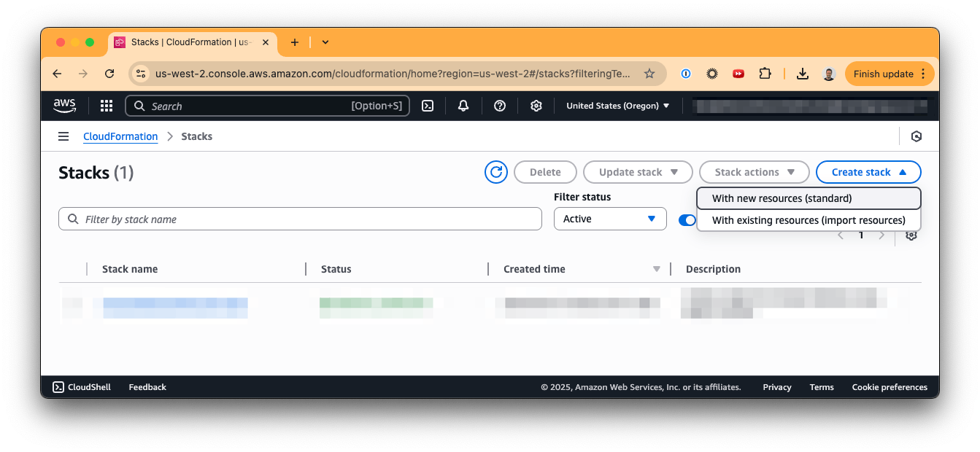Open the Chrome profile avatar

(x=828, y=74)
